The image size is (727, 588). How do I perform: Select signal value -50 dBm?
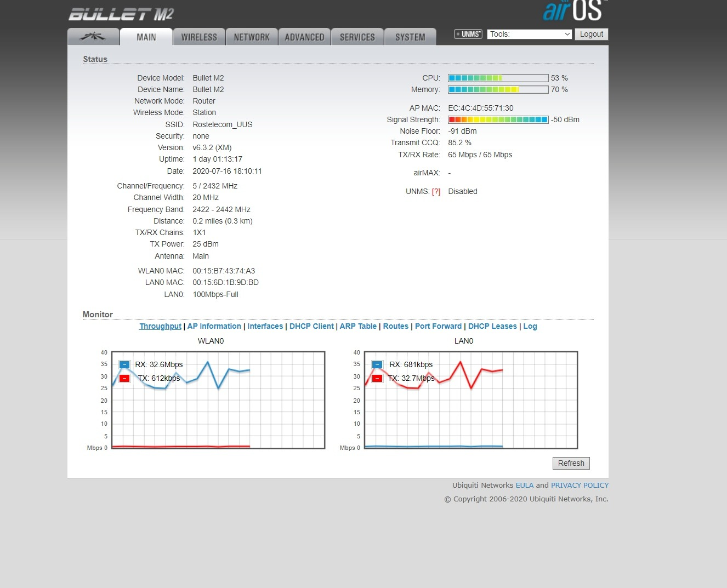pyautogui.click(x=565, y=119)
